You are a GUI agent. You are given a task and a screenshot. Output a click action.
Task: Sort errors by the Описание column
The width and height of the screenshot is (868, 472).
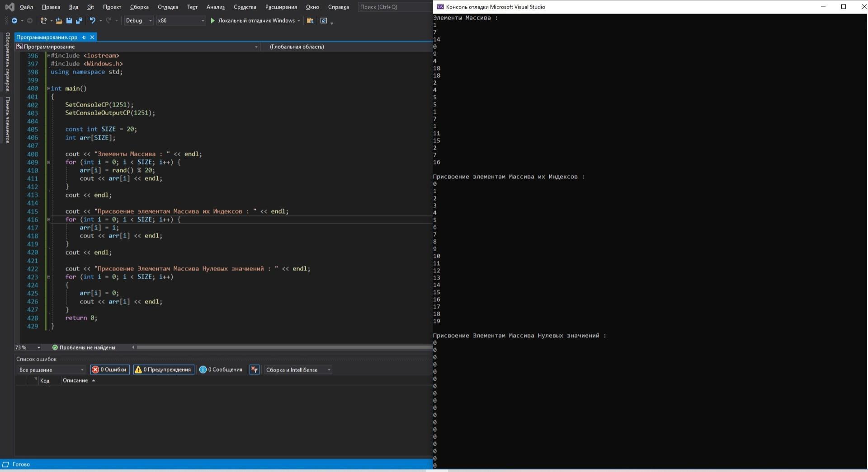75,380
